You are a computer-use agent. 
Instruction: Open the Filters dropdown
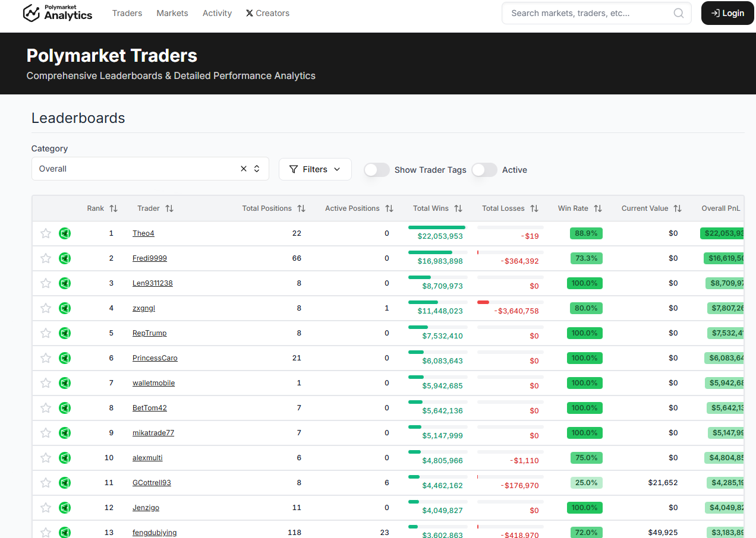point(315,169)
